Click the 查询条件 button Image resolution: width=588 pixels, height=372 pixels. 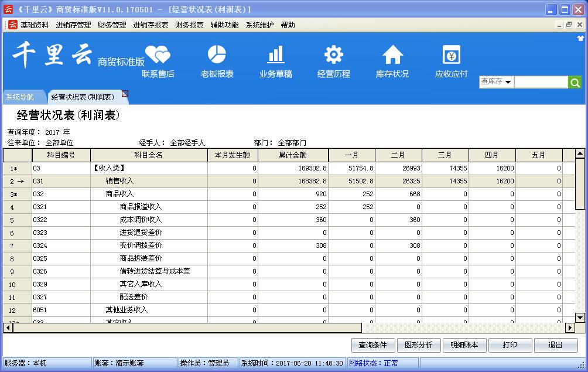click(373, 345)
